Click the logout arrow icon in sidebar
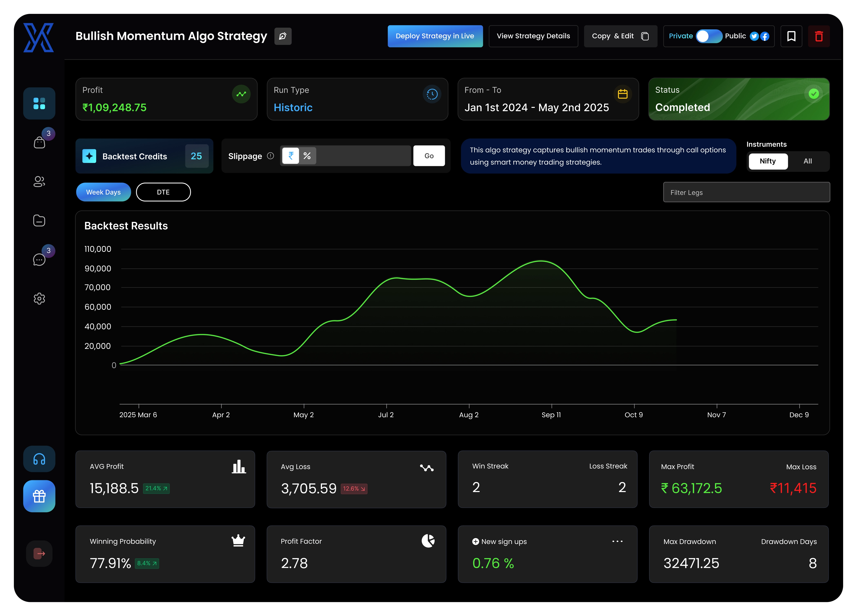 click(x=39, y=553)
